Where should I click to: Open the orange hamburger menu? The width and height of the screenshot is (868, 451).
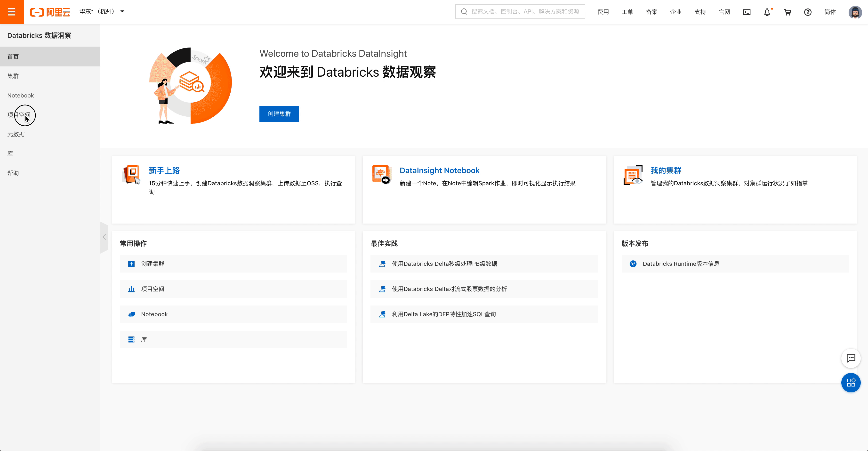coord(12,12)
